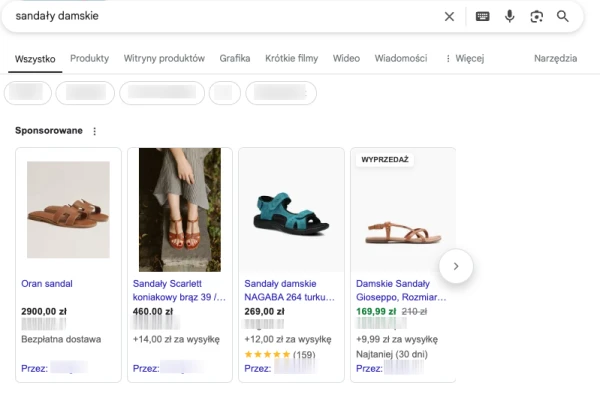600x401 pixels.
Task: Open the Oran sandal product link
Action: coord(47,284)
